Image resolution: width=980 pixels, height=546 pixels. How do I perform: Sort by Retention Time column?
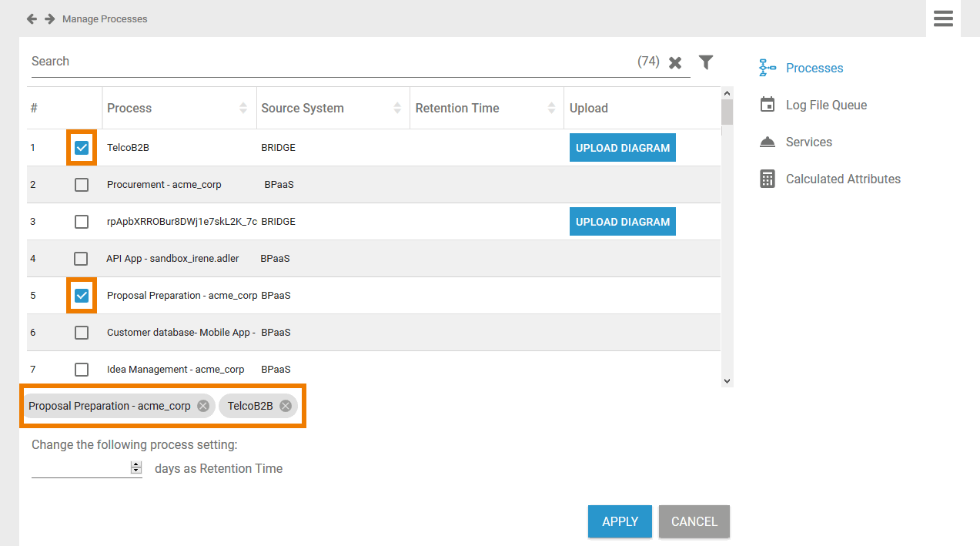[551, 109]
